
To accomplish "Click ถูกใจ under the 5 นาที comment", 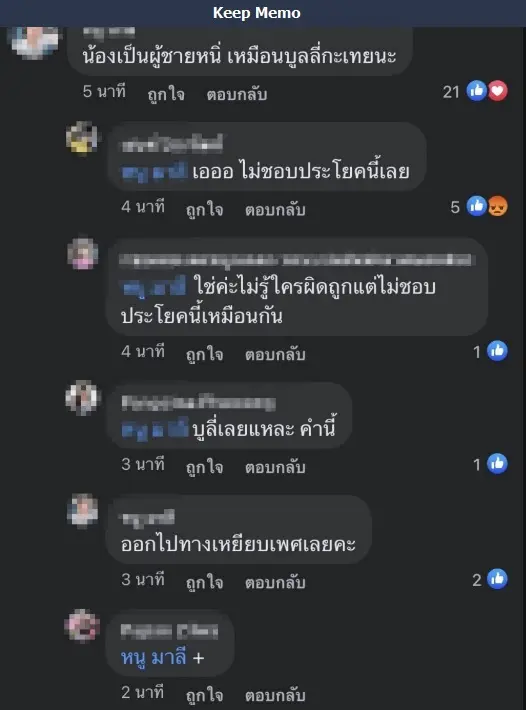I will [166, 94].
